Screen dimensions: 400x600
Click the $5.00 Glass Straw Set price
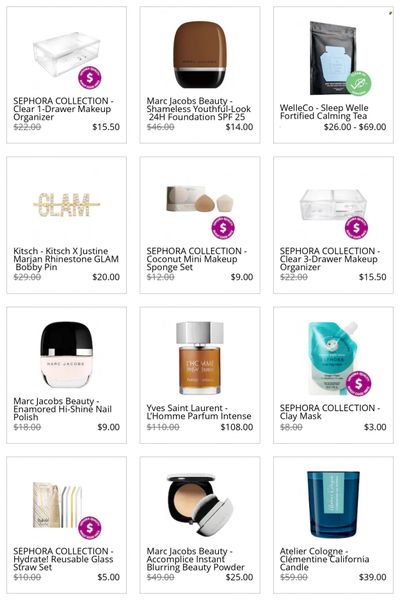click(108, 577)
